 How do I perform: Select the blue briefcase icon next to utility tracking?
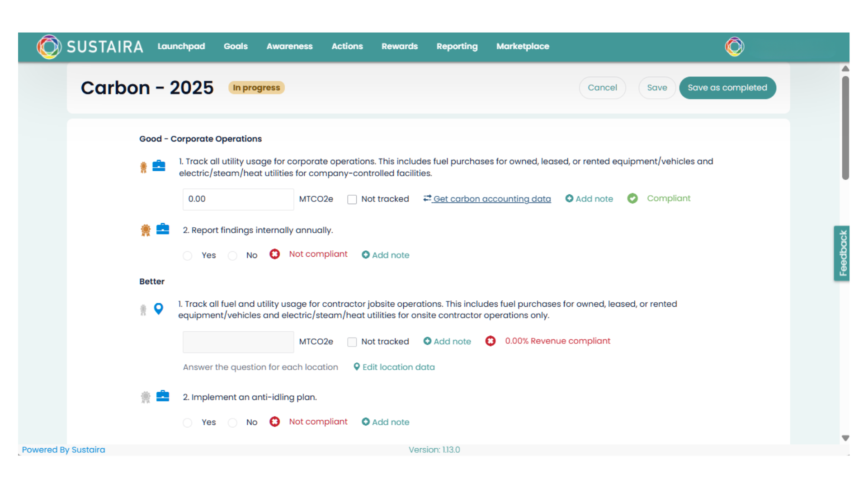[x=159, y=166]
